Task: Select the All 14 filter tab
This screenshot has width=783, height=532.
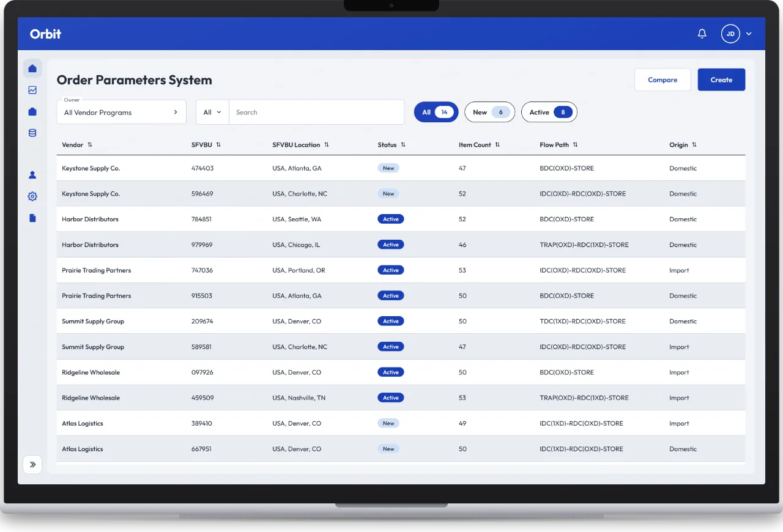Action: [x=436, y=112]
